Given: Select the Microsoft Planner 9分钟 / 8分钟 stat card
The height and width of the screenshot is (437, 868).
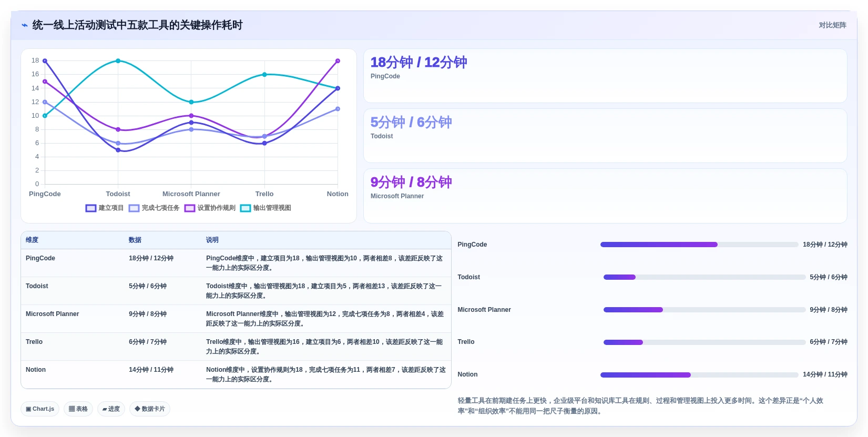Looking at the screenshot, I should 605,196.
